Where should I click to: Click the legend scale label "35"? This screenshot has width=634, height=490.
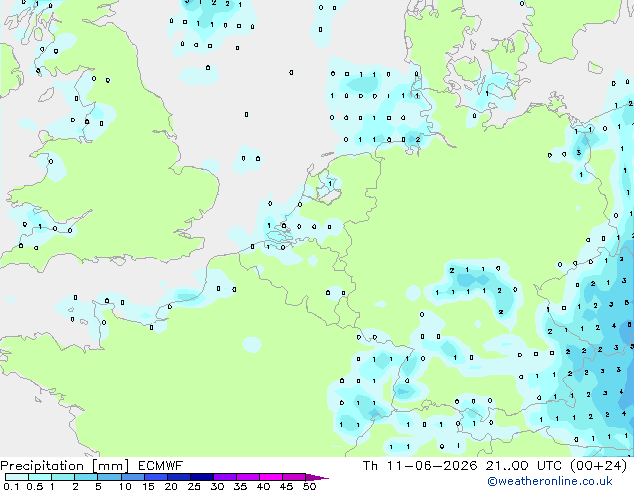pos(241,486)
